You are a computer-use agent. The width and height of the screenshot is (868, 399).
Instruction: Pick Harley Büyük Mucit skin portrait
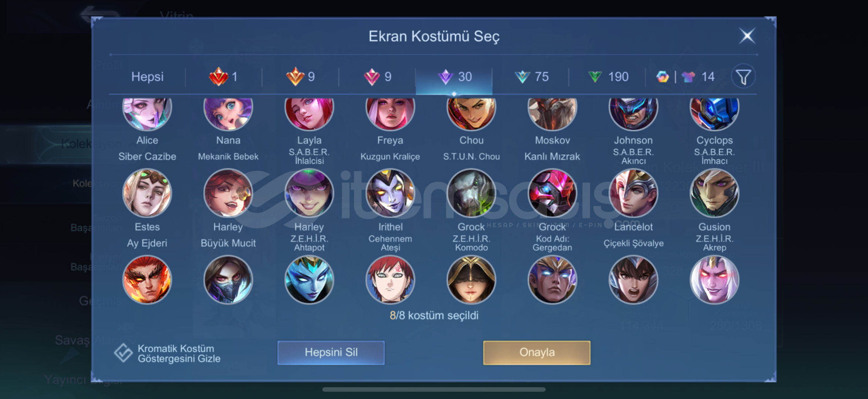pos(228,193)
